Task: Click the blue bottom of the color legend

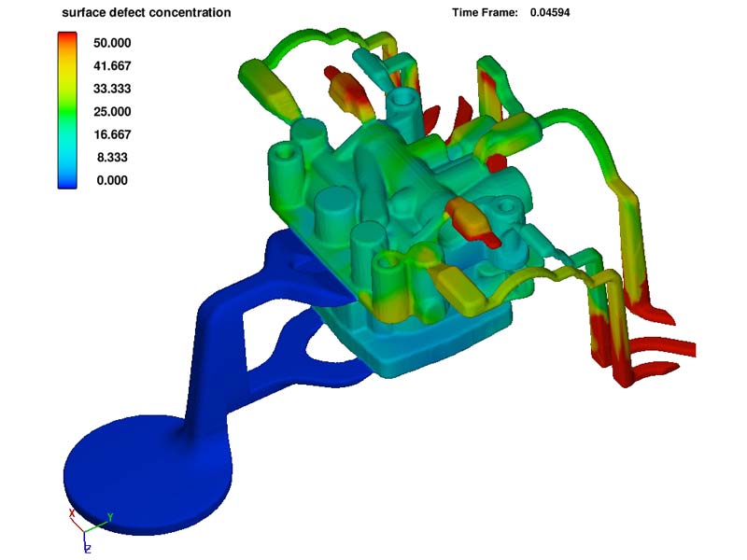Action: [x=67, y=181]
